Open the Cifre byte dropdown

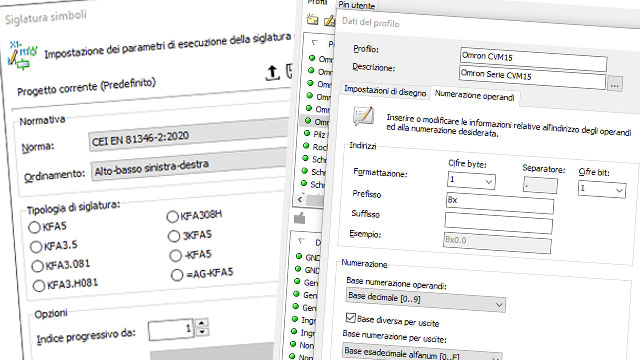coord(471,180)
